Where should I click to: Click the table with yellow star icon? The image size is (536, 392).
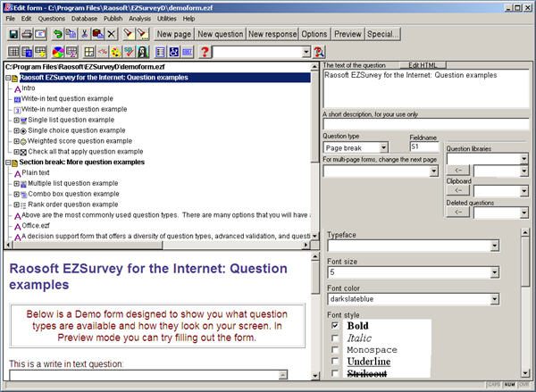pos(40,52)
